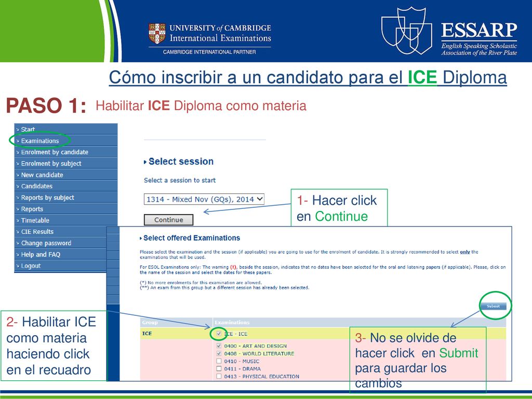Viewport: 532px width, 399px height.
Task: Enable 0410 Music checkbox
Action: point(219,361)
